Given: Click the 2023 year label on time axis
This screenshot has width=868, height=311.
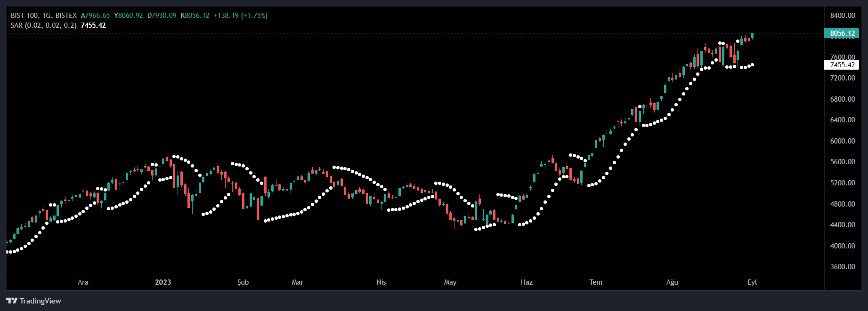Looking at the screenshot, I should [163, 282].
